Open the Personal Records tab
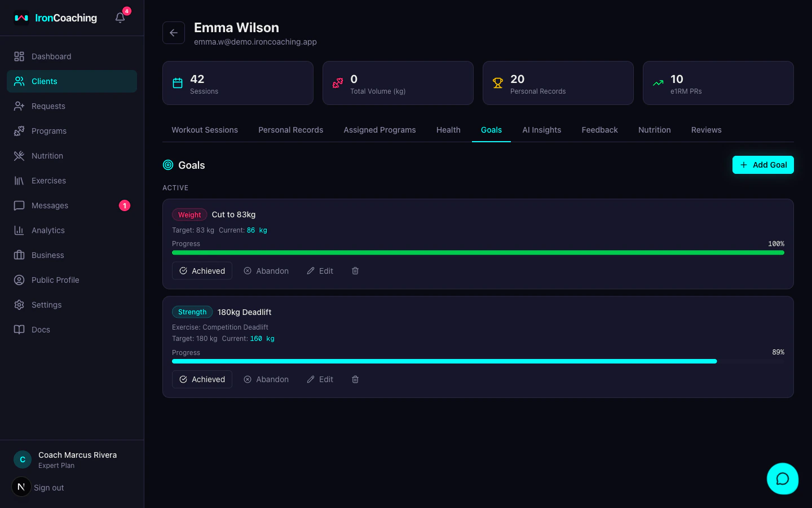The image size is (812, 508). 290,130
